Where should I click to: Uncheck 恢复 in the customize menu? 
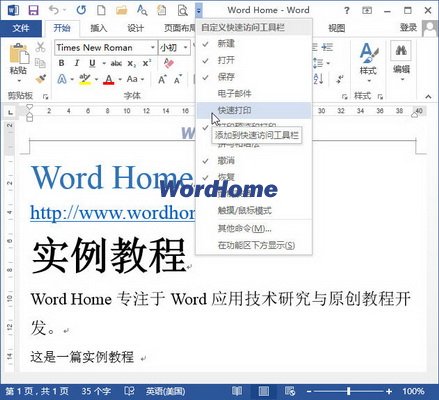tap(254, 177)
